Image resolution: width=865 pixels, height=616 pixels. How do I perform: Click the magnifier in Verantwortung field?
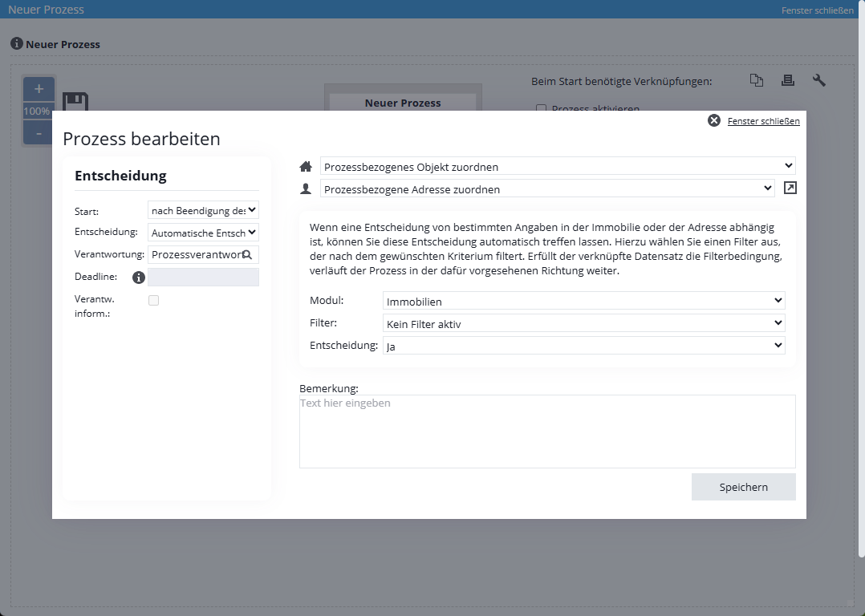tap(247, 254)
